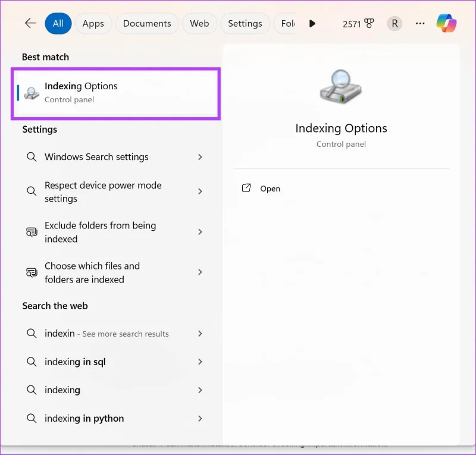
Task: Search the web for indexing
Action: click(115, 390)
